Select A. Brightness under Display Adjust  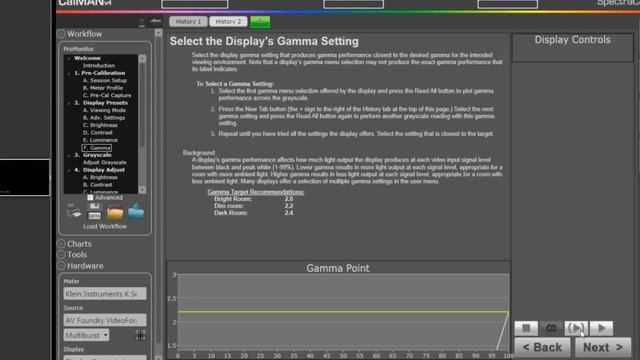pyautogui.click(x=100, y=177)
